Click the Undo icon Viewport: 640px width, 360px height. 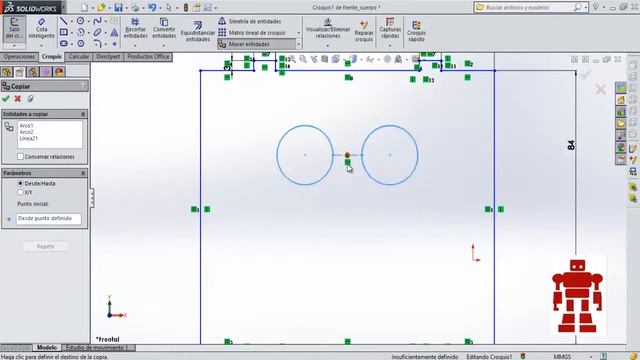pos(152,7)
